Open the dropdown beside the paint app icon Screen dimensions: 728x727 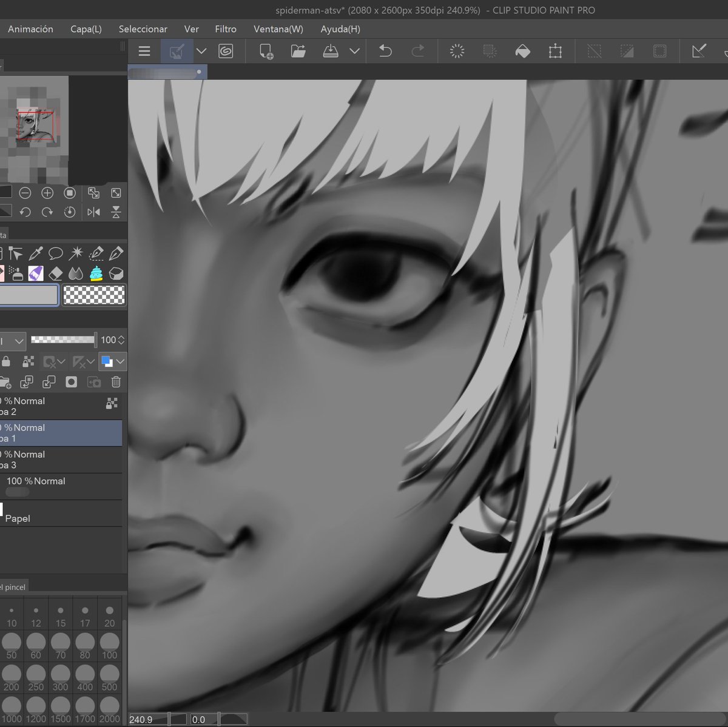point(201,52)
